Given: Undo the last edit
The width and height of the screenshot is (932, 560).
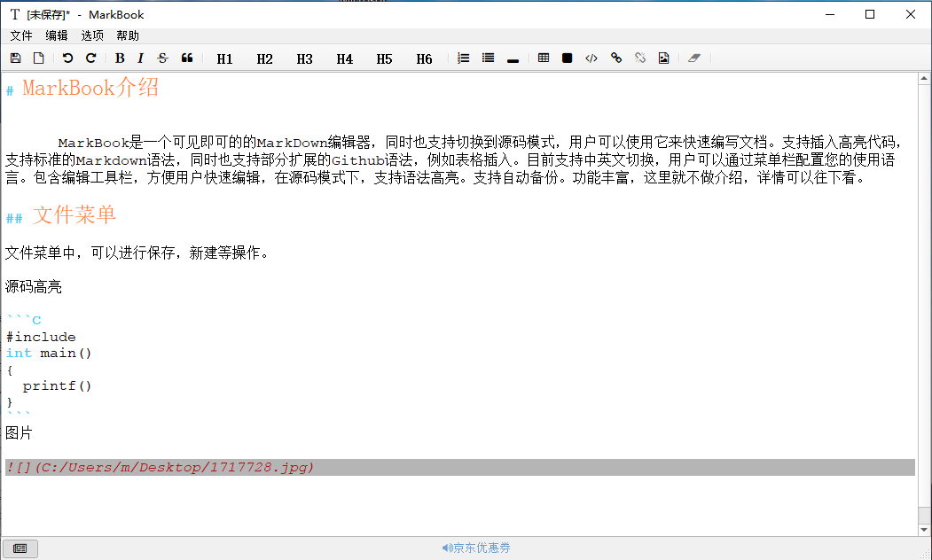Looking at the screenshot, I should pyautogui.click(x=68, y=58).
